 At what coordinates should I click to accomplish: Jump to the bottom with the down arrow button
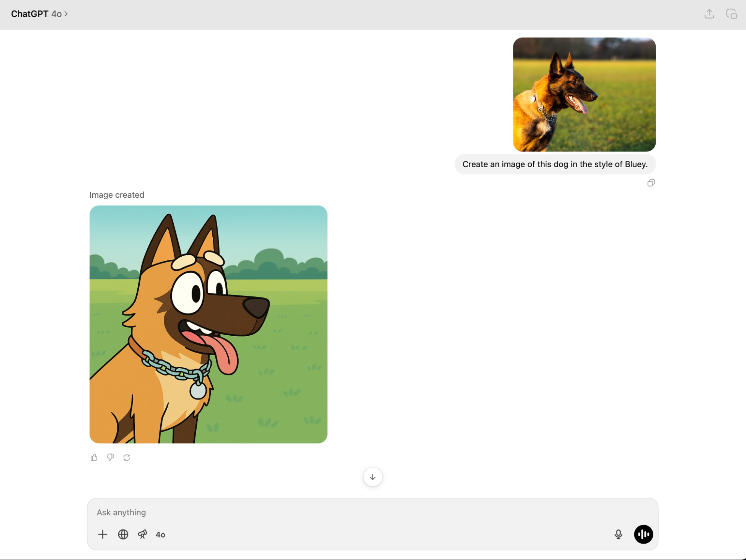coord(372,477)
